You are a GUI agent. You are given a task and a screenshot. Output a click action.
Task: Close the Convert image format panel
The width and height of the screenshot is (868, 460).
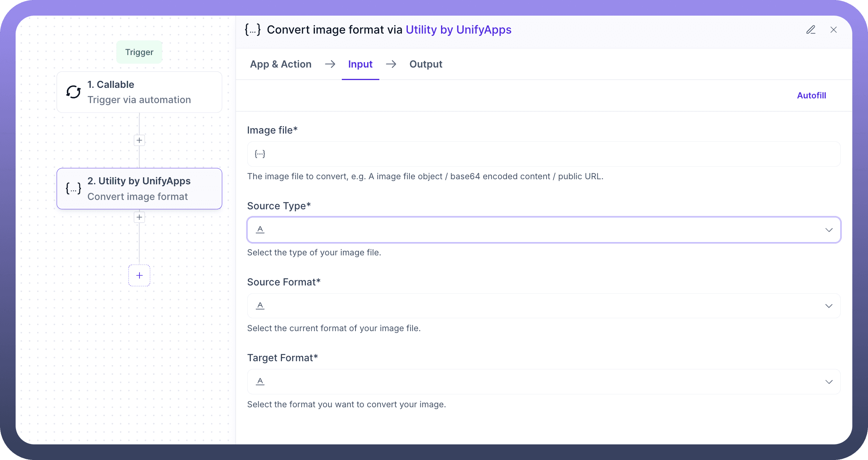pyautogui.click(x=833, y=30)
